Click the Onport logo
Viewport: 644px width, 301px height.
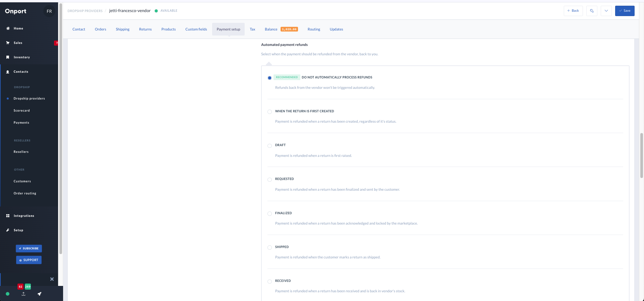coord(15,11)
